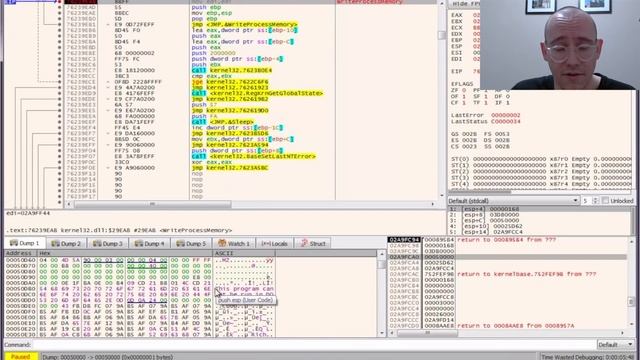Image resolution: width=640 pixels, height=360 pixels.
Task: Click the Hide FPU button
Action: pos(464,4)
